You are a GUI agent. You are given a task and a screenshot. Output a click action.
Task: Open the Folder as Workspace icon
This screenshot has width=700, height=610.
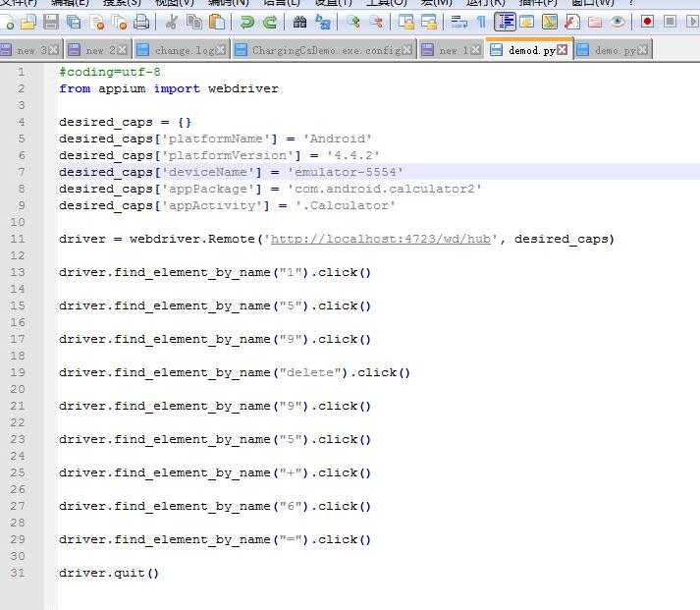(x=595, y=22)
